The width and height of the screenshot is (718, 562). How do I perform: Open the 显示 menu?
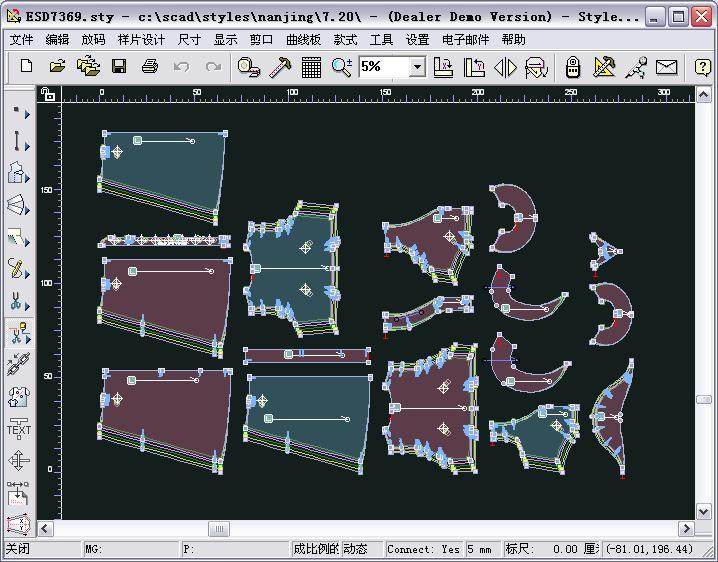(225, 40)
